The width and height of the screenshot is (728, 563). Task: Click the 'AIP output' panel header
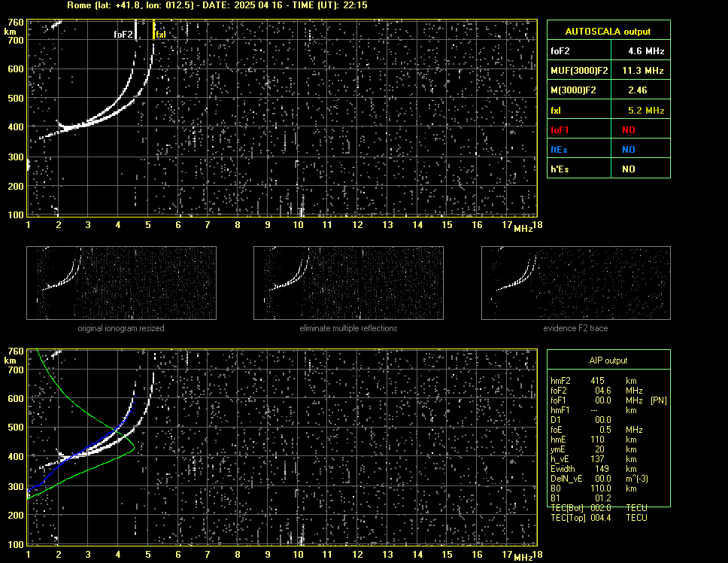coord(608,361)
